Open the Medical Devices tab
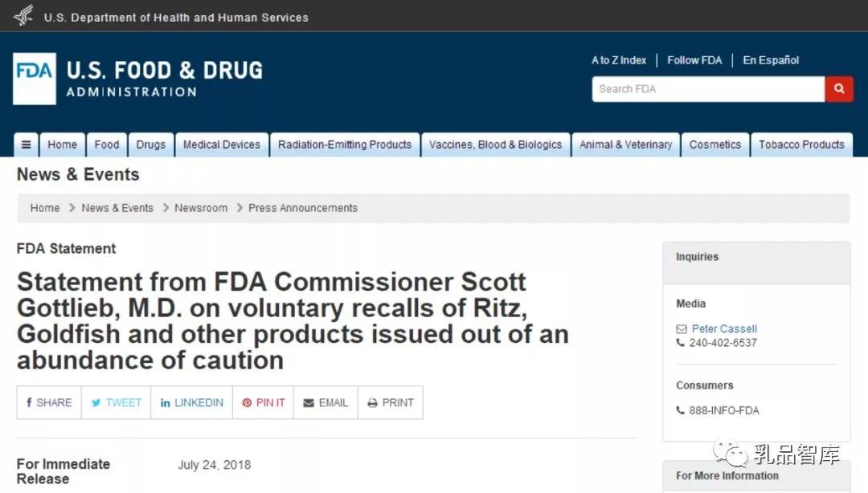Screen dimensions: 868x493 tap(222, 145)
